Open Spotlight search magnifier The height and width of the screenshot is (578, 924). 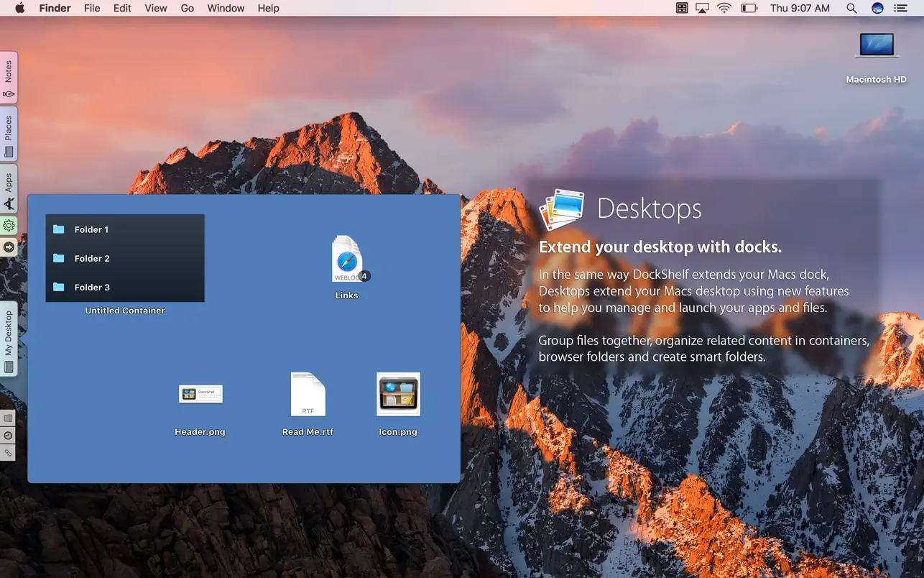[851, 8]
